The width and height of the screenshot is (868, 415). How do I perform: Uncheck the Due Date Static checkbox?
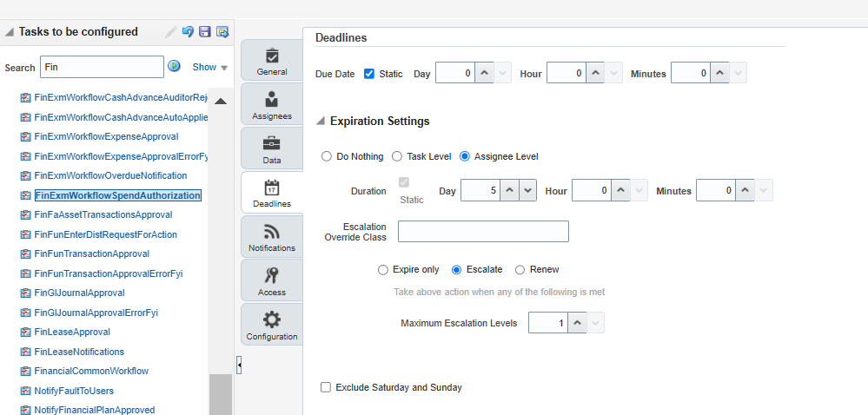pos(369,74)
